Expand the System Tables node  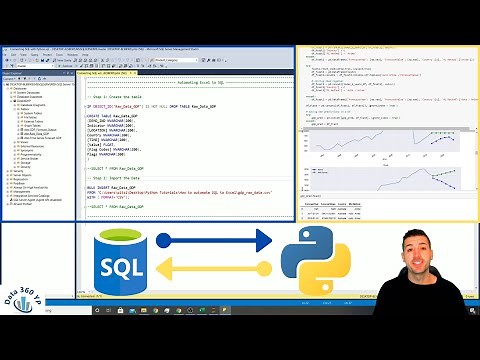[18, 113]
